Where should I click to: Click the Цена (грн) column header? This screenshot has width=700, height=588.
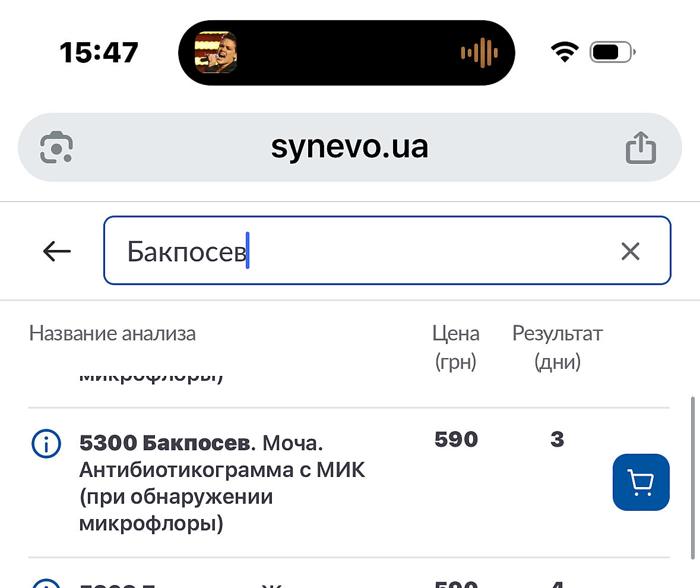tap(455, 347)
